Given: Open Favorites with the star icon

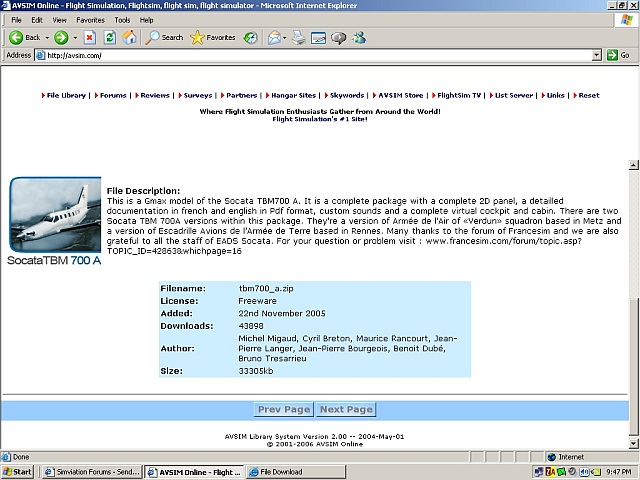Looking at the screenshot, I should (x=212, y=37).
